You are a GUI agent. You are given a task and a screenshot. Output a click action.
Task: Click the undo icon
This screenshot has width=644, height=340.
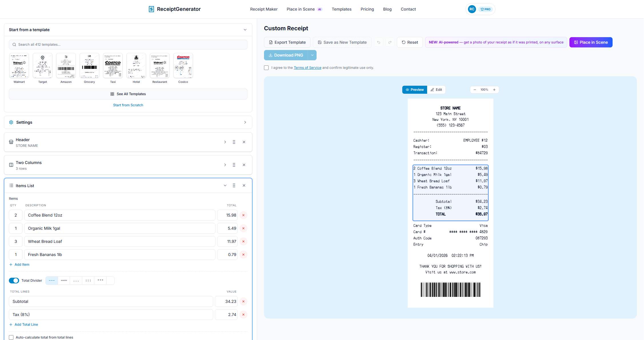(379, 42)
